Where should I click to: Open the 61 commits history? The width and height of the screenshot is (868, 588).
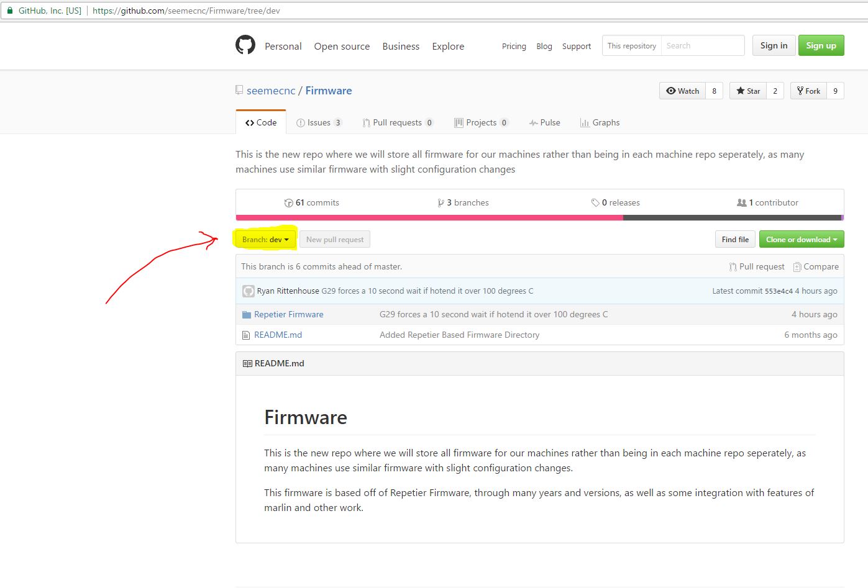point(312,203)
